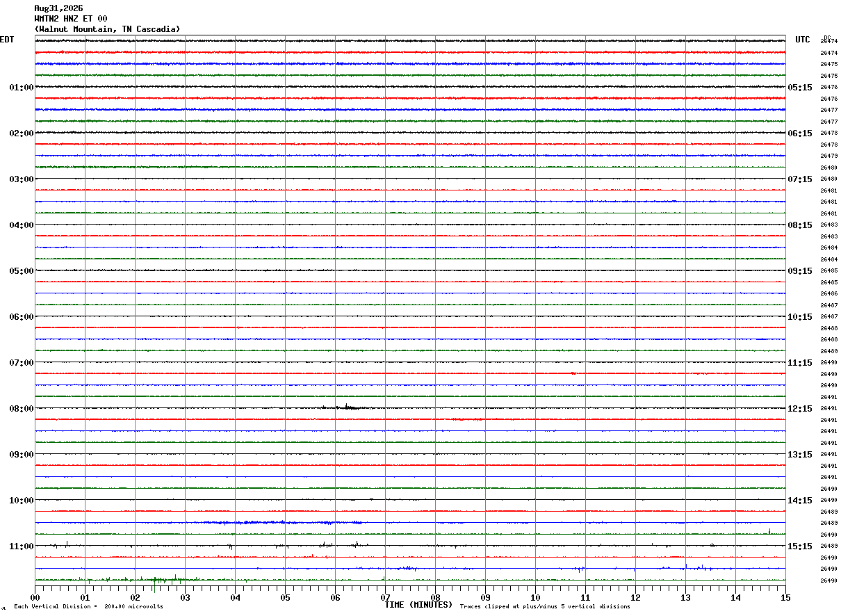Click the Aug31,2026 date header

[x=58, y=8]
